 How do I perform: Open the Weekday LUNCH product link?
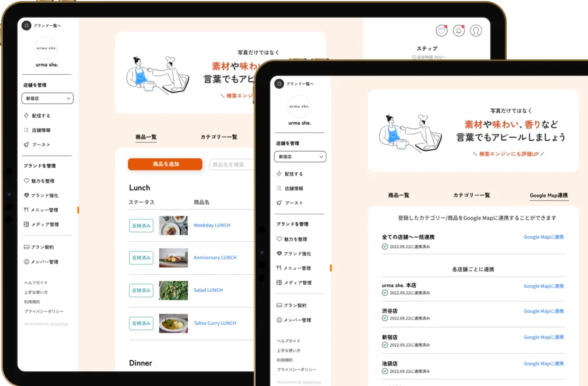click(212, 225)
